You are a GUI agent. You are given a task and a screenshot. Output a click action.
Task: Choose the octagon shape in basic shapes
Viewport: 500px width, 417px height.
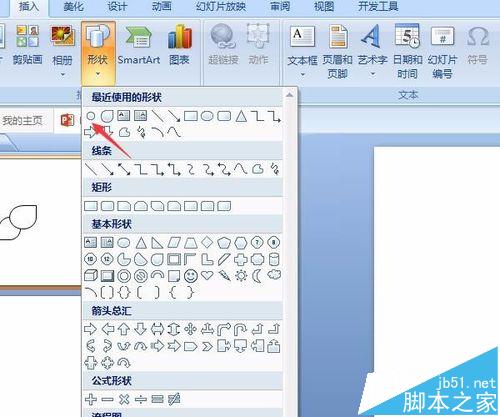click(x=274, y=242)
